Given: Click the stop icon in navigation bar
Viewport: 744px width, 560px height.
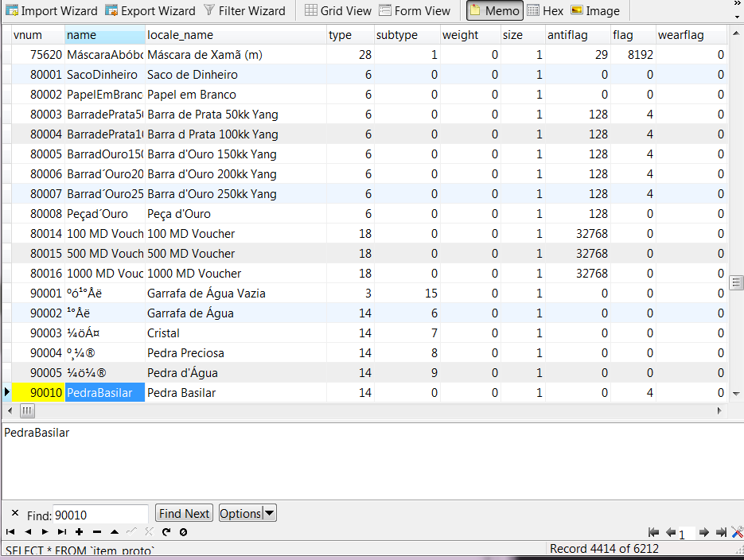Looking at the screenshot, I should [x=183, y=532].
